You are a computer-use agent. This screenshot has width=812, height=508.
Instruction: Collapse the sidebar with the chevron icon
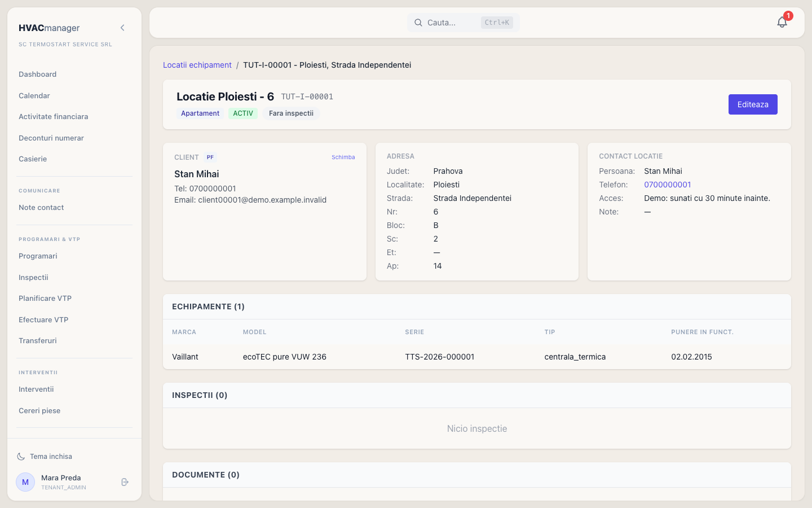click(122, 28)
